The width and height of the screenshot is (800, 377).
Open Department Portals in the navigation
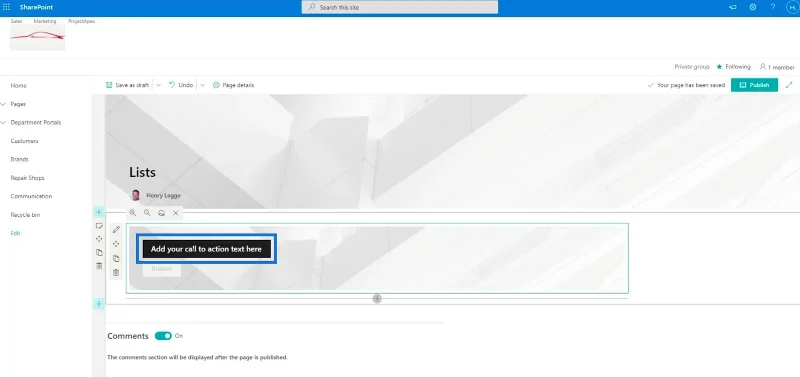(x=36, y=122)
